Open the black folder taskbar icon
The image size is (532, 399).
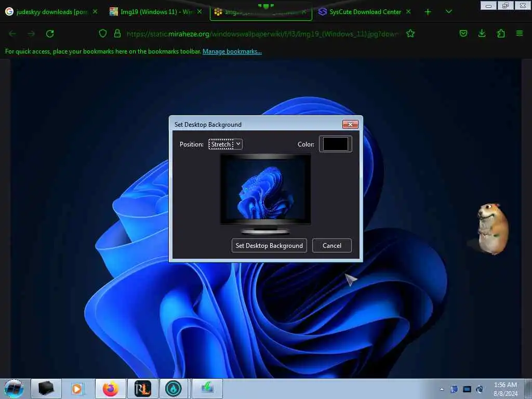tap(46, 389)
